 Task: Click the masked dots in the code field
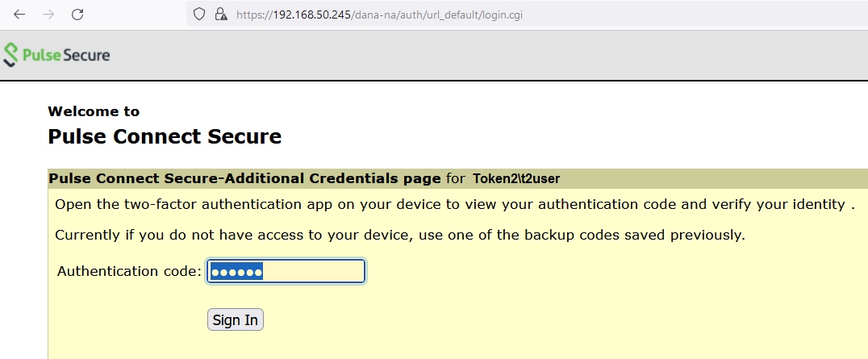236,272
